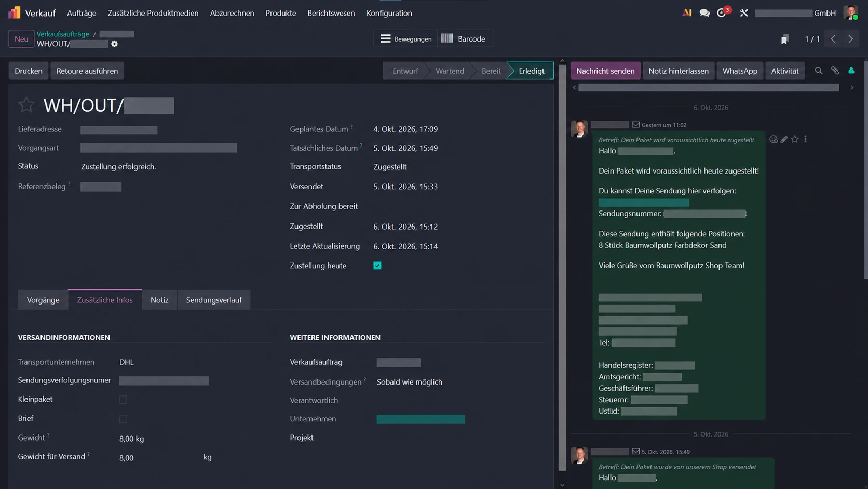This screenshot has width=868, height=489.
Task: Switch to the Zusätzliche Infos tab
Action: [105, 300]
